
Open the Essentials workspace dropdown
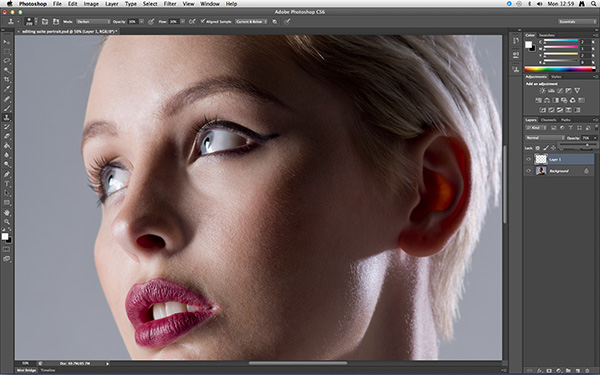(577, 22)
